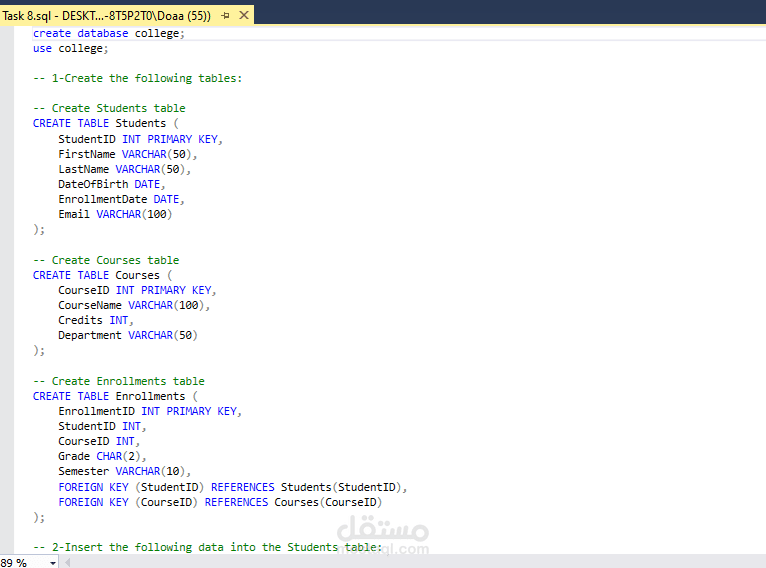This screenshot has height=568, width=766.
Task: Click the 'StudentID INT,' line in Enrollments
Action: point(102,426)
